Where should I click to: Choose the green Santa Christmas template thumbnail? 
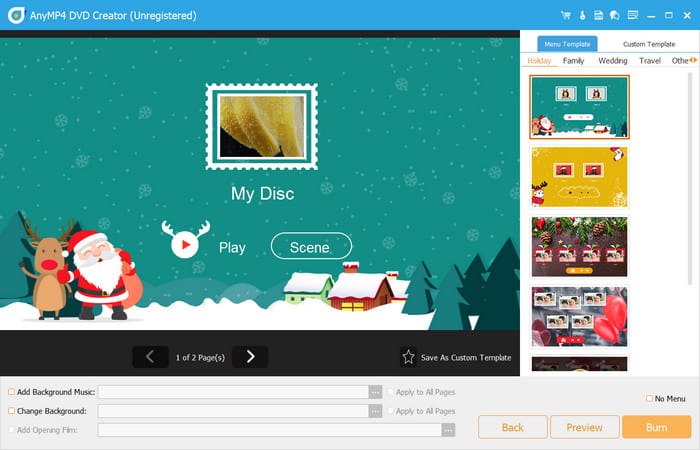[x=579, y=107]
